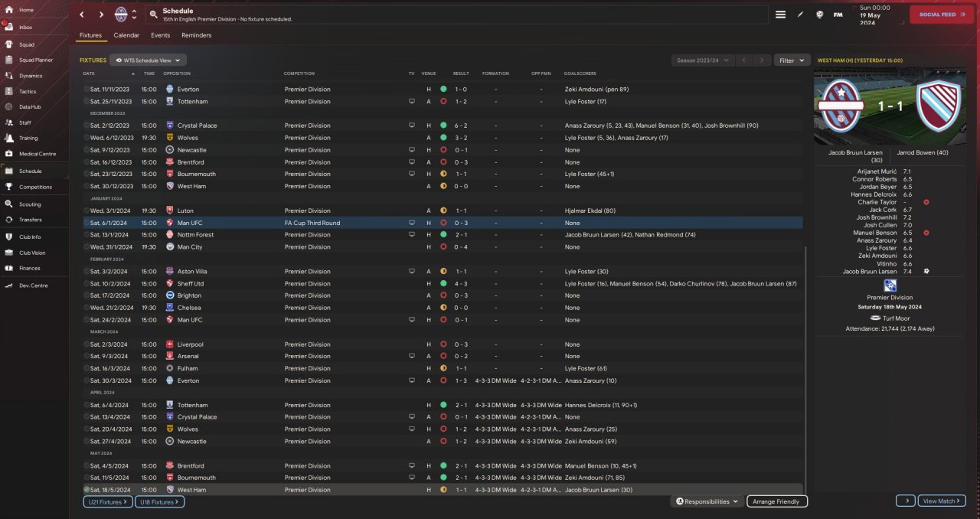Go to previous season with left chevron

click(743, 60)
